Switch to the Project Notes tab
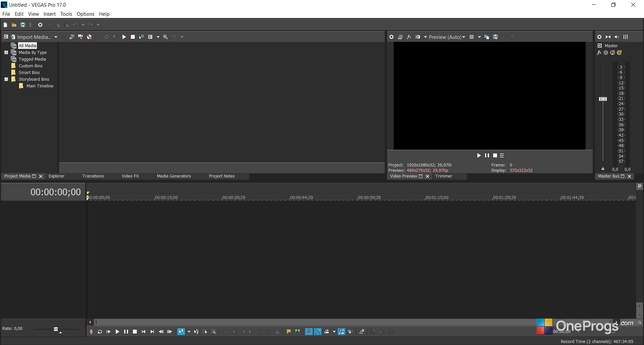 pos(222,176)
